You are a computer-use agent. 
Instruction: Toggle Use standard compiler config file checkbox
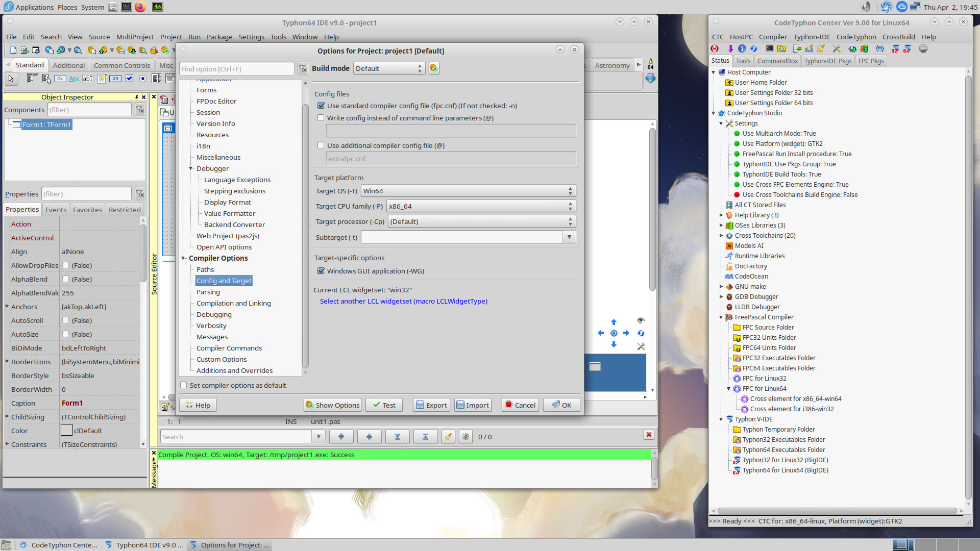tap(321, 106)
